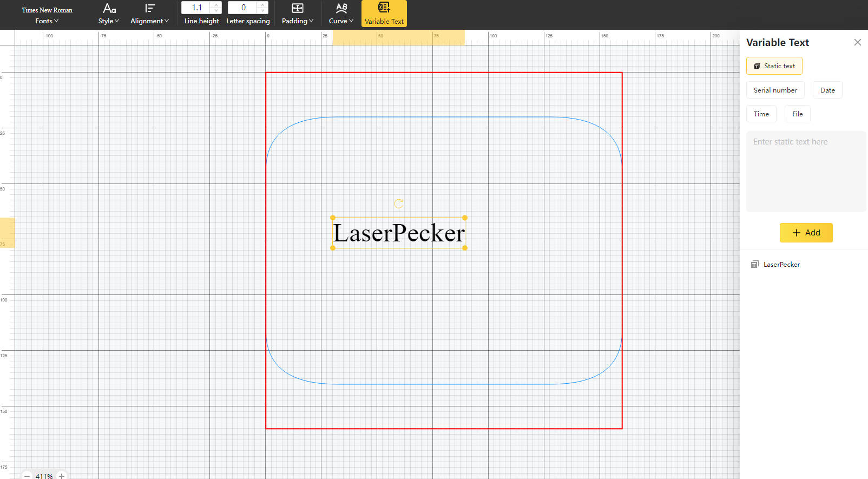Decrease Line height with down arrow
The image size is (868, 479).
pyautogui.click(x=216, y=10)
